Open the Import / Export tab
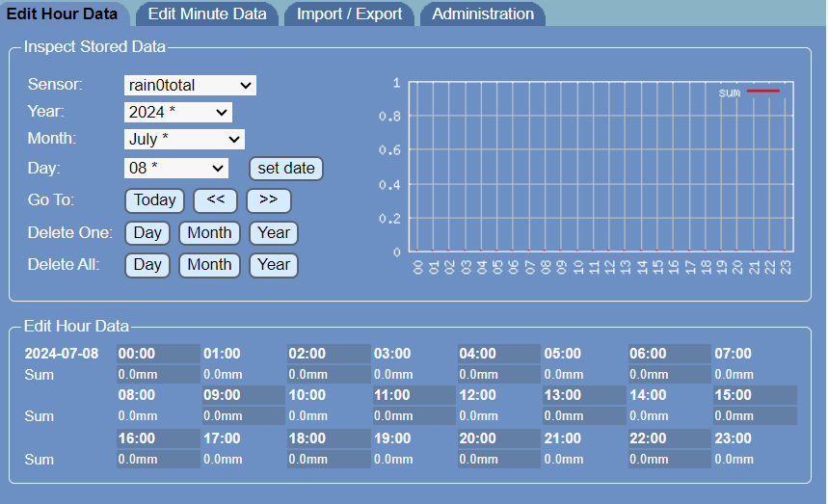This screenshot has height=504, width=828. tap(349, 13)
